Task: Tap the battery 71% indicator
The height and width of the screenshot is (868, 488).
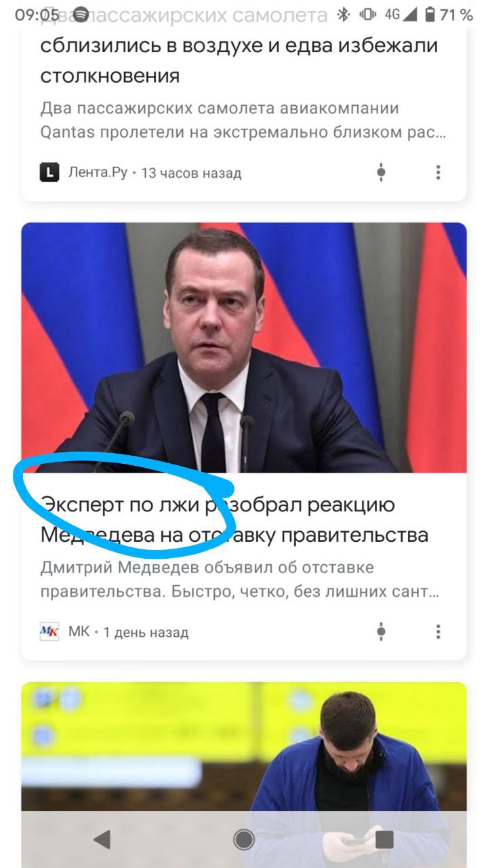Action: pyautogui.click(x=449, y=14)
